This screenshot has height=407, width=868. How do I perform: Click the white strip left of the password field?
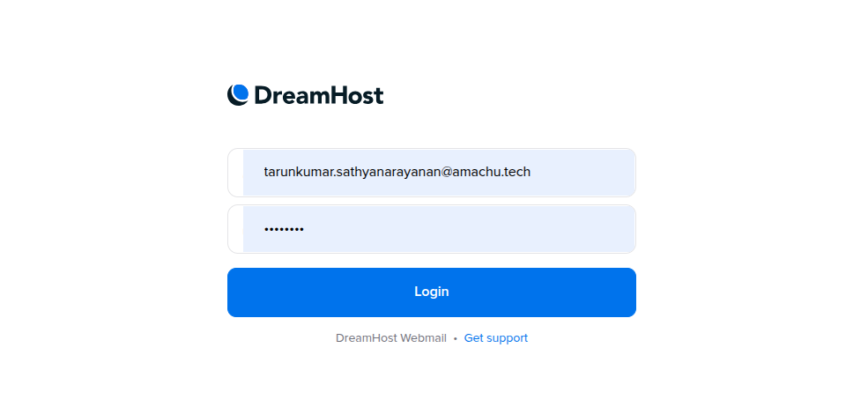[x=236, y=229]
